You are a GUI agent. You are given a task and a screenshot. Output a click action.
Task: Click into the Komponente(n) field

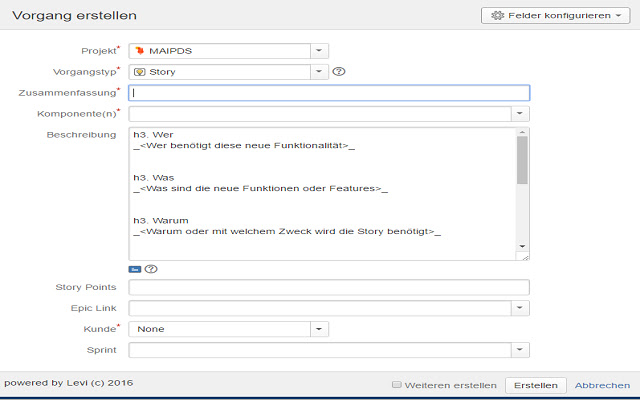tap(320, 114)
